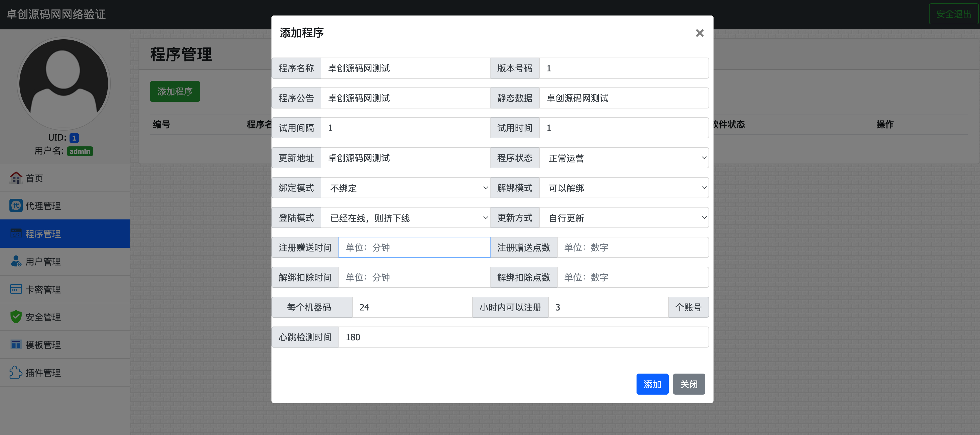
Task: Open the 绑定模式 dropdown
Action: pos(406,188)
